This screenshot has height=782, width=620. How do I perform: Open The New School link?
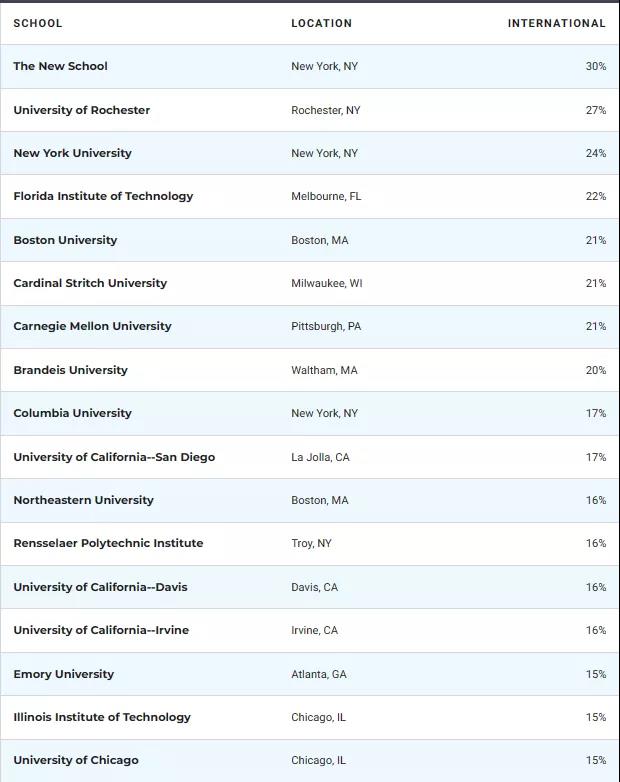tap(60, 66)
